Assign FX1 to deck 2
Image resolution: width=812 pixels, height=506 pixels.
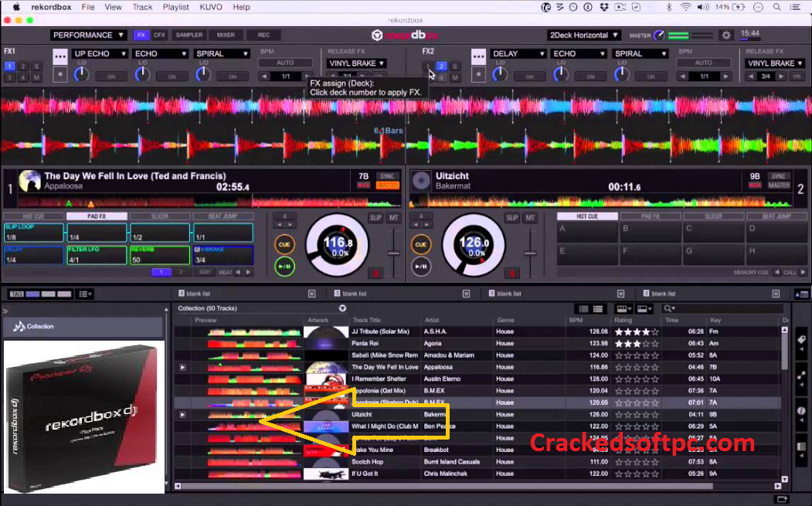(22, 66)
